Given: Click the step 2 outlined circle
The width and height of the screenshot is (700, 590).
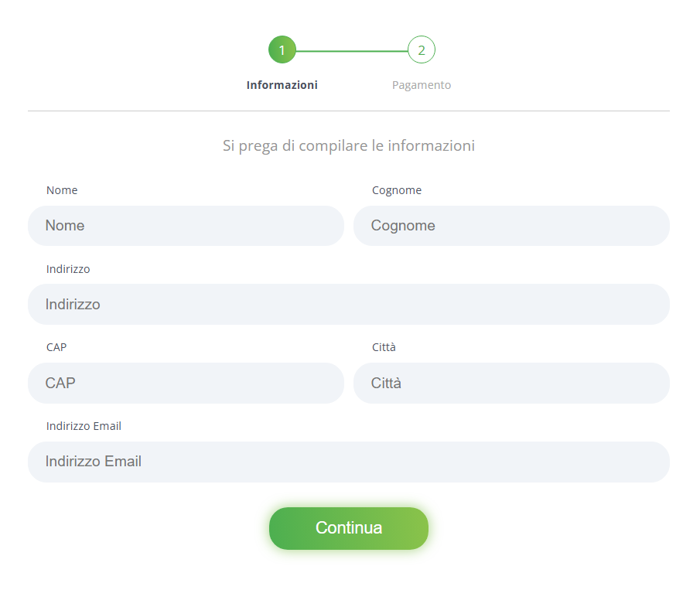Looking at the screenshot, I should [422, 49].
